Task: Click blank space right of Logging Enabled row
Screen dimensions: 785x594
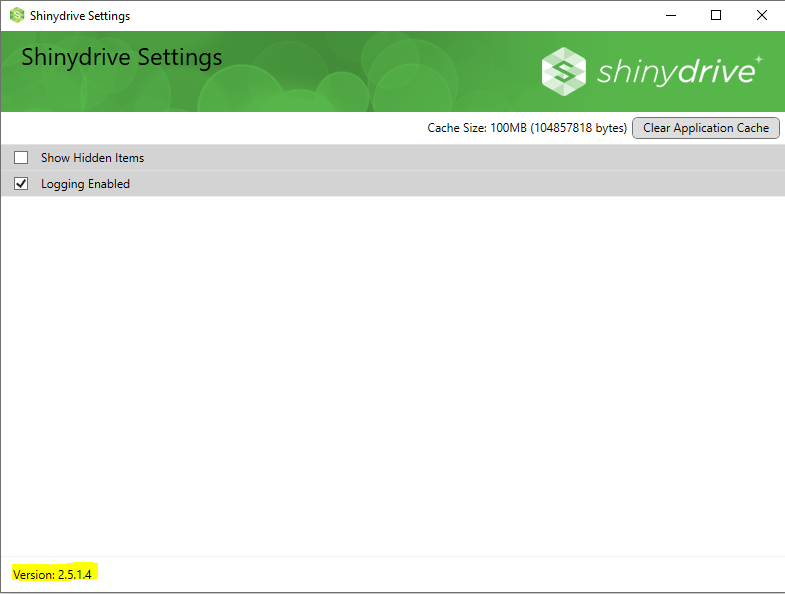Action: [450, 184]
